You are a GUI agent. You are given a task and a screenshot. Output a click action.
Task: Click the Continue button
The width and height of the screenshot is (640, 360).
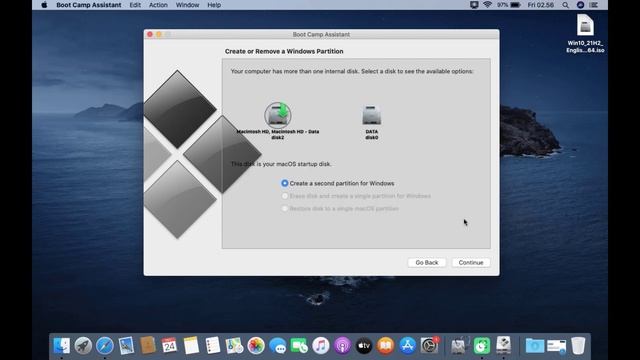point(471,262)
